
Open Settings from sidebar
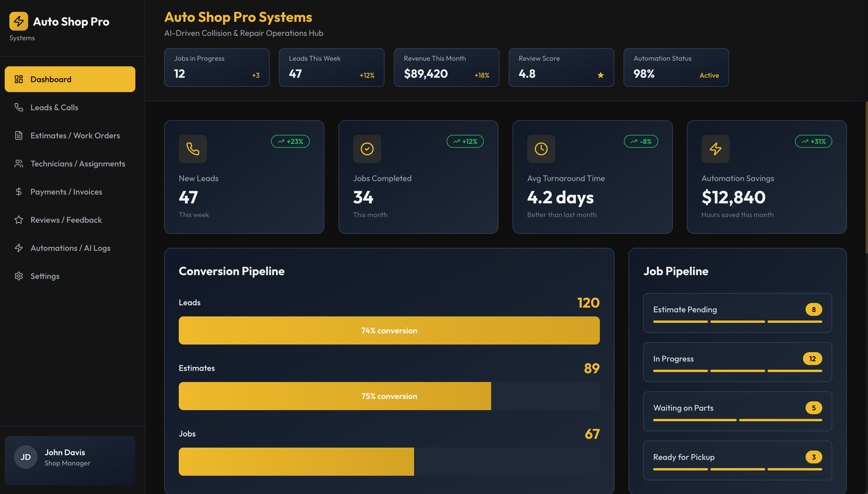point(70,276)
